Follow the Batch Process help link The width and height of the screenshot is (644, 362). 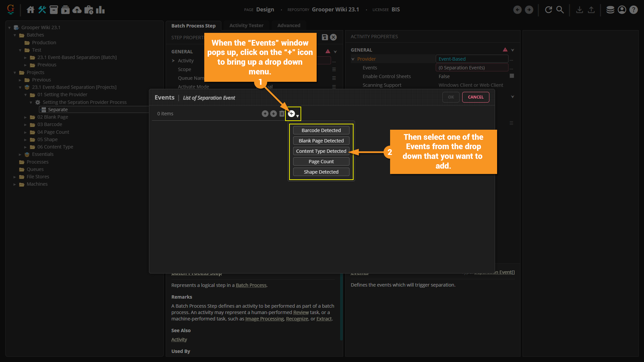[x=251, y=285]
